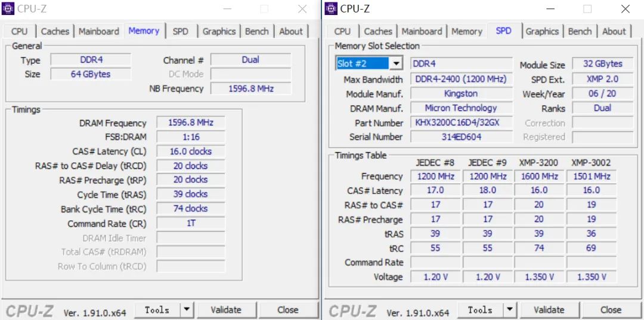Image resolution: width=644 pixels, height=320 pixels.
Task: Click Max Bandwidth value DDR4-2400 (1200 MHz)
Action: (461, 79)
